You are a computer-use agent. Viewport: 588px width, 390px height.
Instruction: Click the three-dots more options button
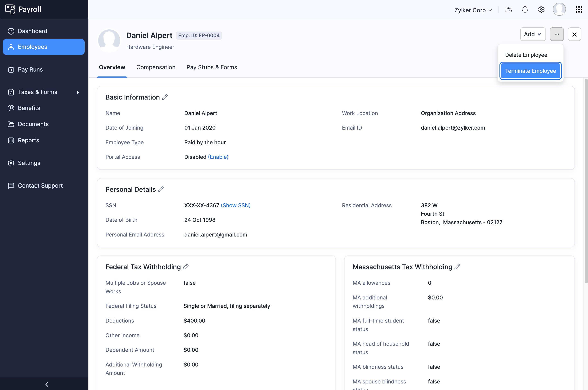coord(557,34)
